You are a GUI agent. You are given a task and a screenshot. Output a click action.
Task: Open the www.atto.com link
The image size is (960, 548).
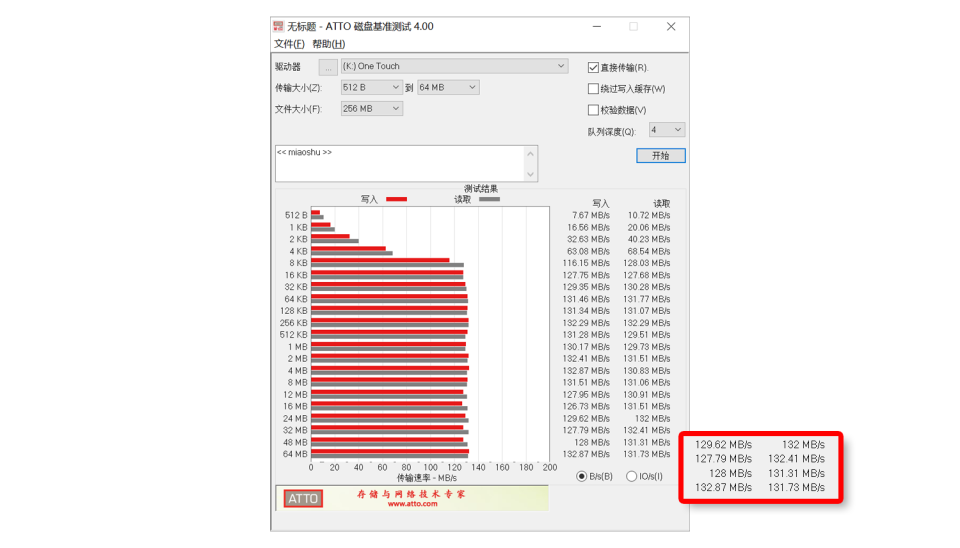[412, 504]
